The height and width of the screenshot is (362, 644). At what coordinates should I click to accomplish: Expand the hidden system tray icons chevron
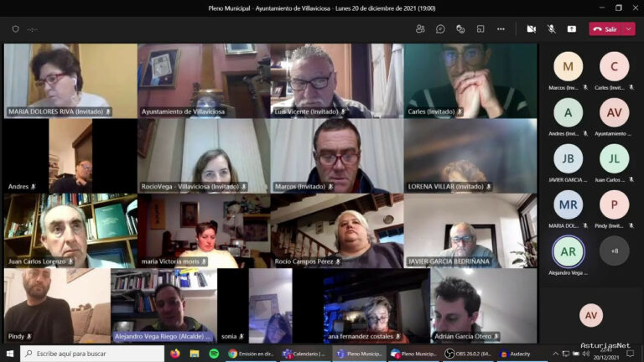(x=555, y=354)
